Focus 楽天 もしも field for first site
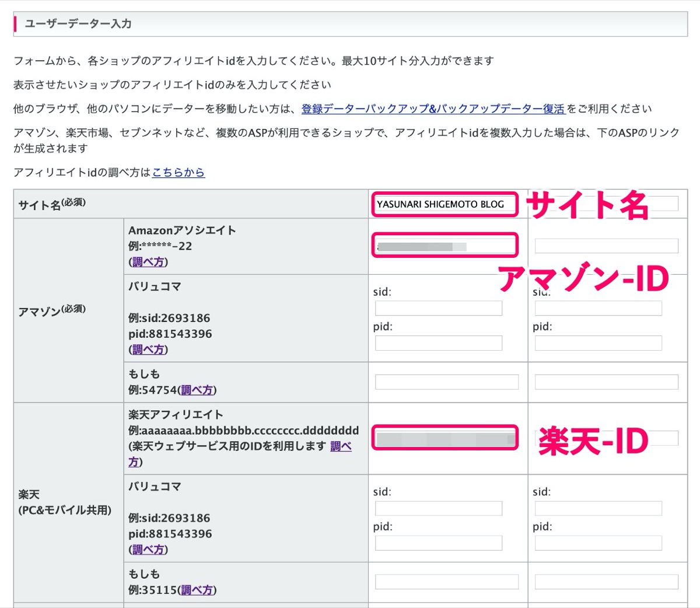Image resolution: width=700 pixels, height=608 pixels. point(447,582)
